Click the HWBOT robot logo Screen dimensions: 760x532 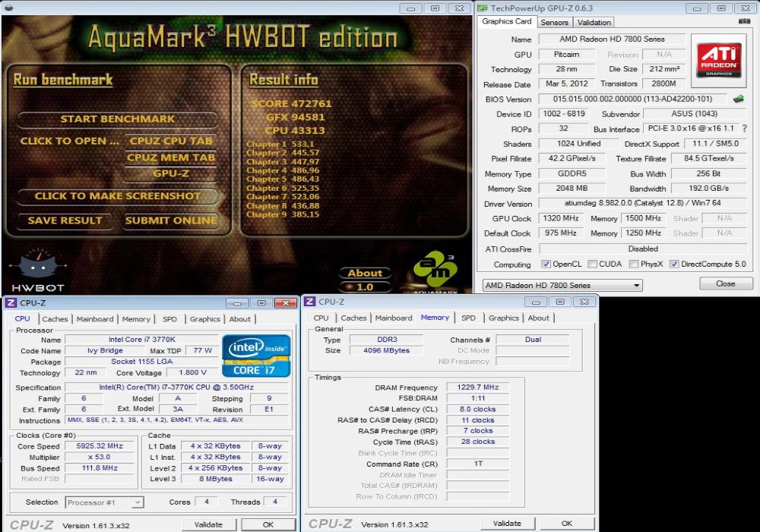38,271
